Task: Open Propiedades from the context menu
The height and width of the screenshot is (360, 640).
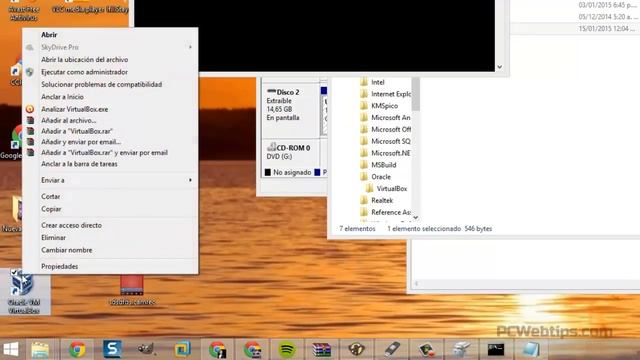Action: tap(110, 266)
